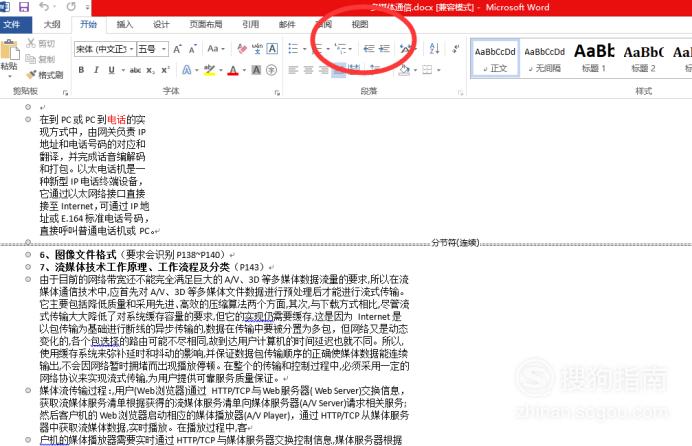This screenshot has height=446, width=692.
Task: Click the 复制 copy button
Action: pos(41,59)
